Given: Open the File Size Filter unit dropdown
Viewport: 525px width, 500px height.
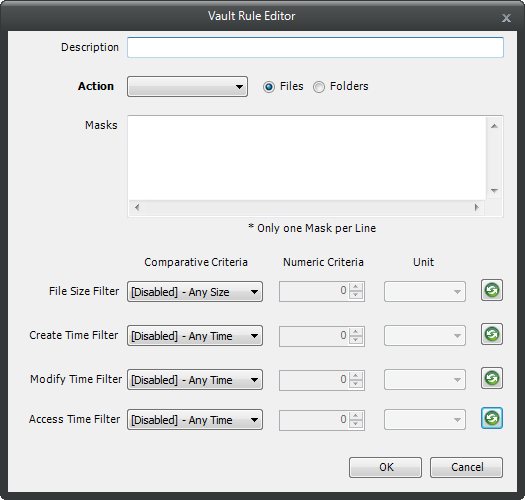Looking at the screenshot, I should click(425, 292).
